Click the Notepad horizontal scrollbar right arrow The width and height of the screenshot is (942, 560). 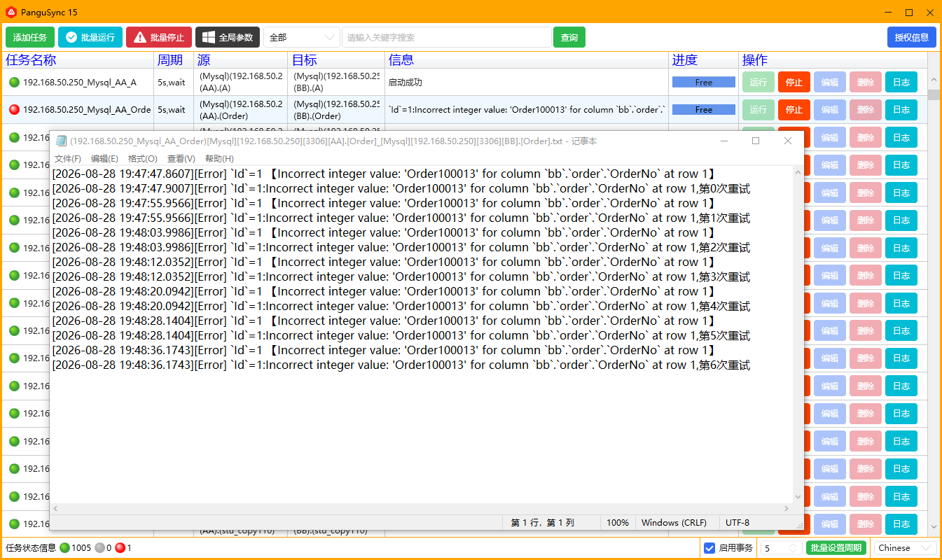click(787, 509)
